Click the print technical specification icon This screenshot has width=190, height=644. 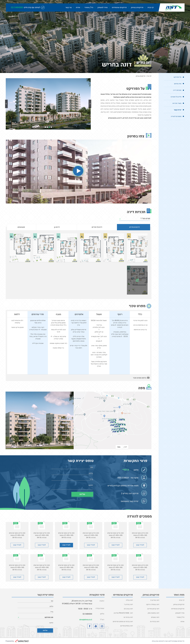point(148,377)
